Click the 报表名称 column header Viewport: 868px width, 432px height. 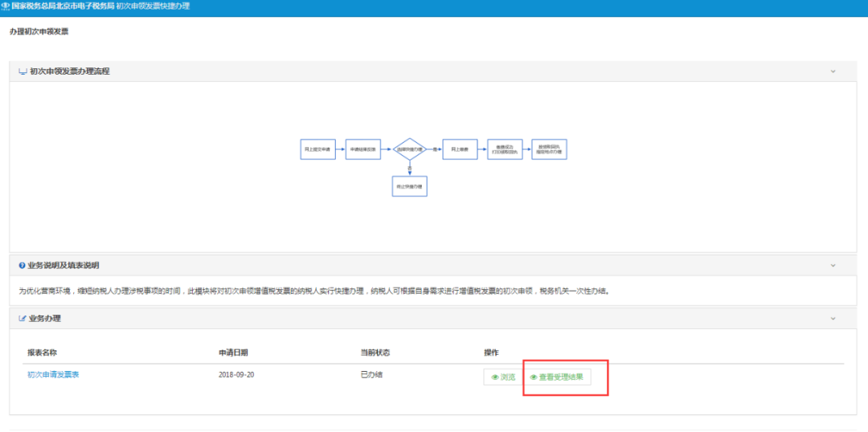coord(42,353)
